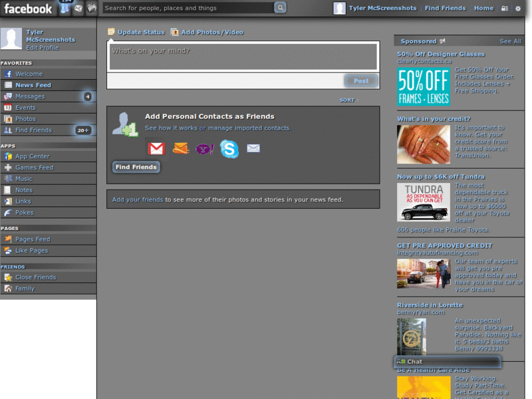Click See how it works link

pyautogui.click(x=171, y=128)
